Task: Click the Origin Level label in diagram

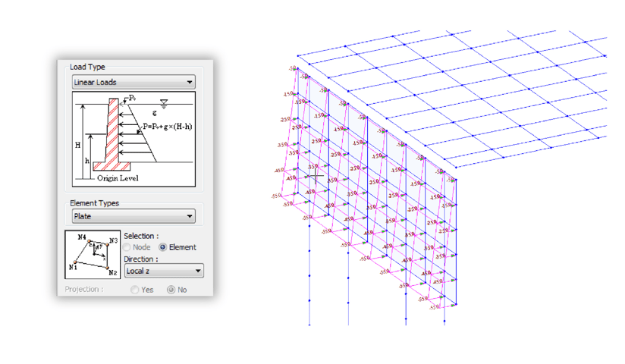Action: point(118,178)
